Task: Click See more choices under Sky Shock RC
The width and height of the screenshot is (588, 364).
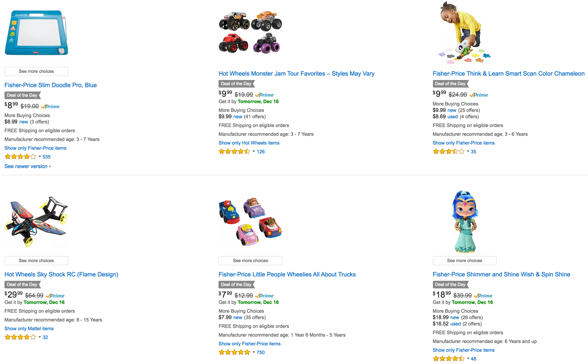Action: (x=36, y=261)
